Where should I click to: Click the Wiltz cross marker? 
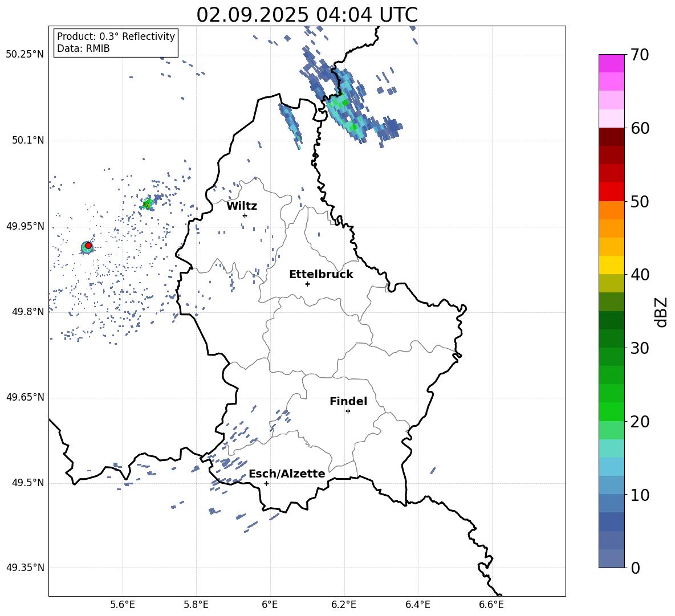click(x=245, y=215)
